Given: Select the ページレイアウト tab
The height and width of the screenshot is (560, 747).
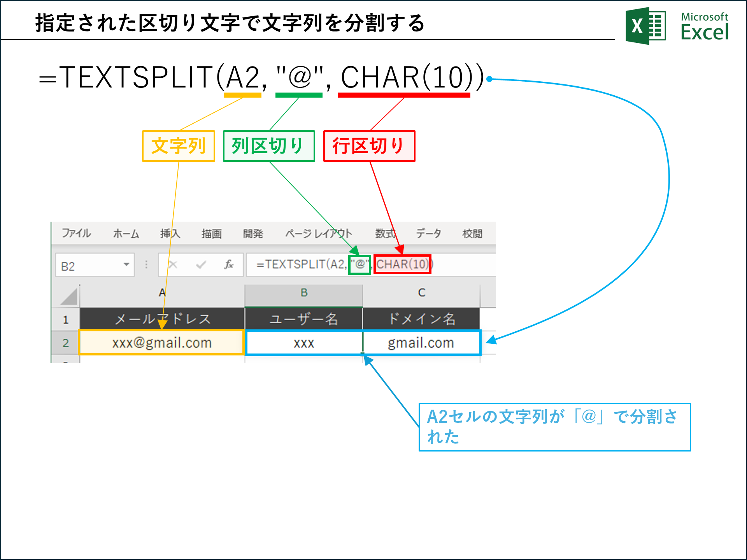Looking at the screenshot, I should click(318, 234).
